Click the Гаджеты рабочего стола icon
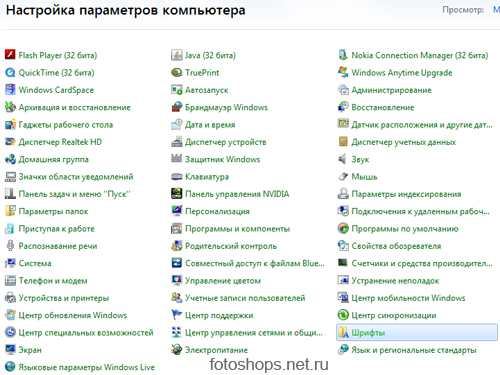This screenshot has height=375, width=500. (10, 124)
